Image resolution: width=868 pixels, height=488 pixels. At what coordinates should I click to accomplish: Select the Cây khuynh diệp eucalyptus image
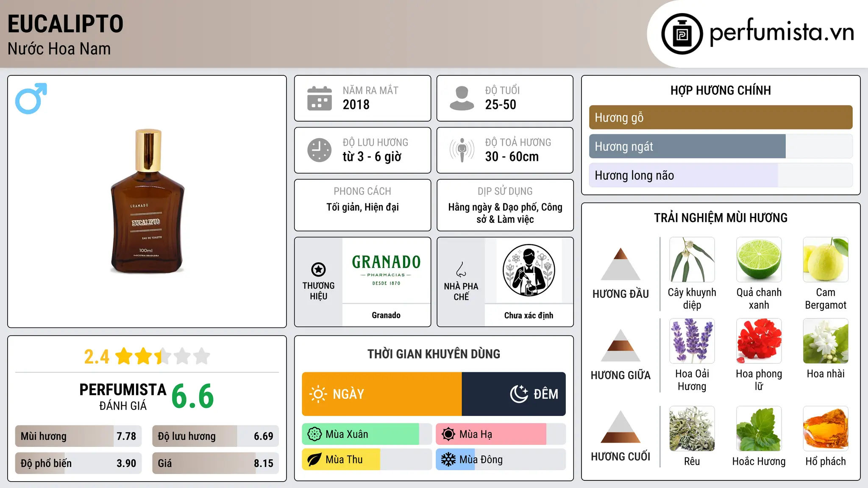(692, 260)
